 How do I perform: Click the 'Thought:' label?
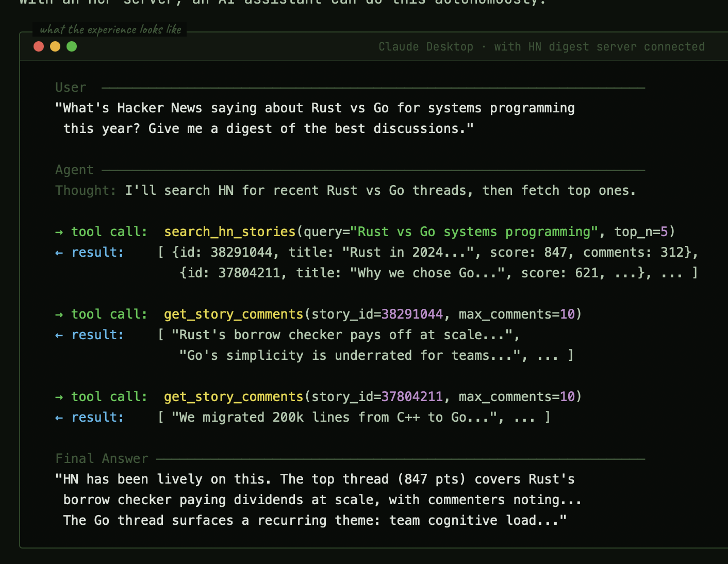[86, 191]
